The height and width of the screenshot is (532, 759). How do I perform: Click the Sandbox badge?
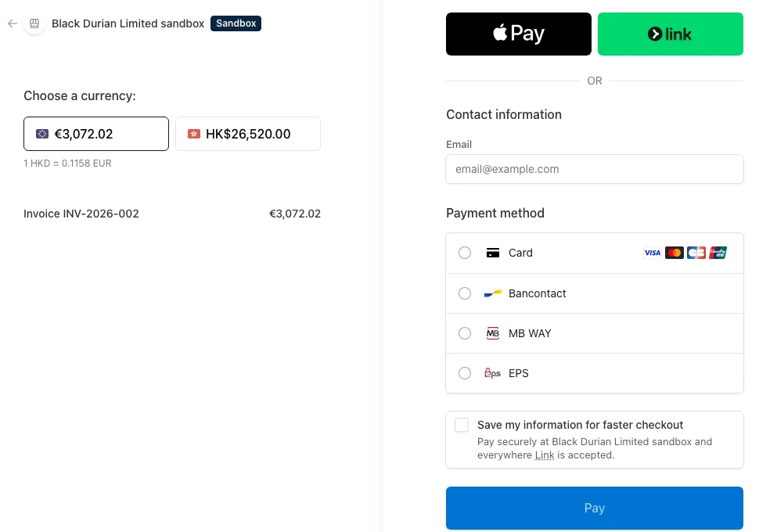236,23
